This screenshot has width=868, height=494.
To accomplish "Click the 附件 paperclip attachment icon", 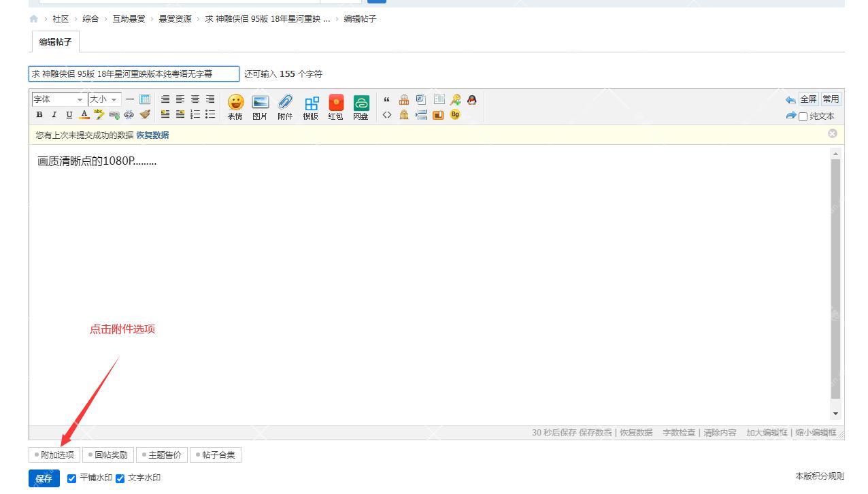I will pyautogui.click(x=285, y=107).
